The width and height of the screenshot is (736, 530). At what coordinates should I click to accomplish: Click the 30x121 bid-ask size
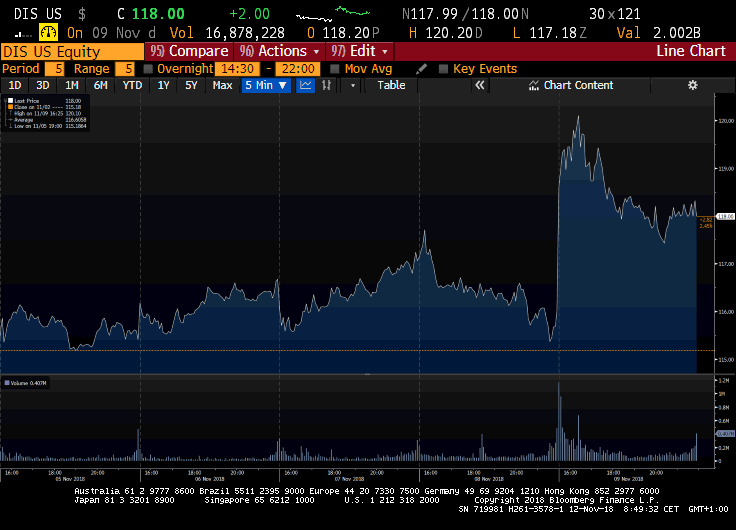click(x=615, y=14)
